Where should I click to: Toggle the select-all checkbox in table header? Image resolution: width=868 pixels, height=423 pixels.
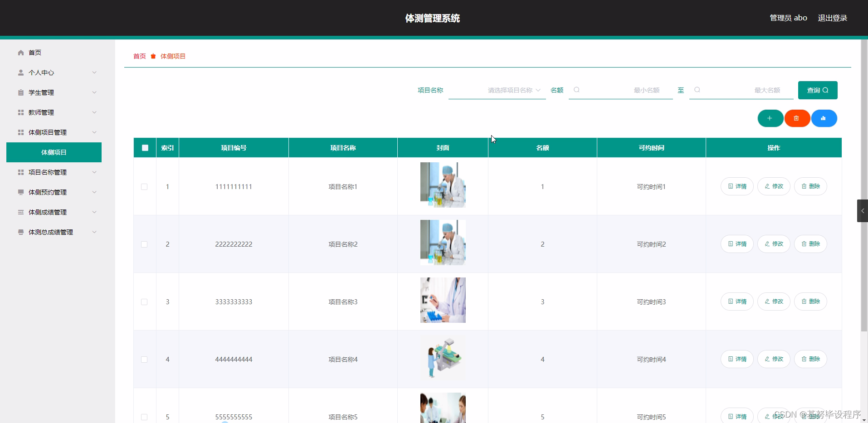[145, 148]
